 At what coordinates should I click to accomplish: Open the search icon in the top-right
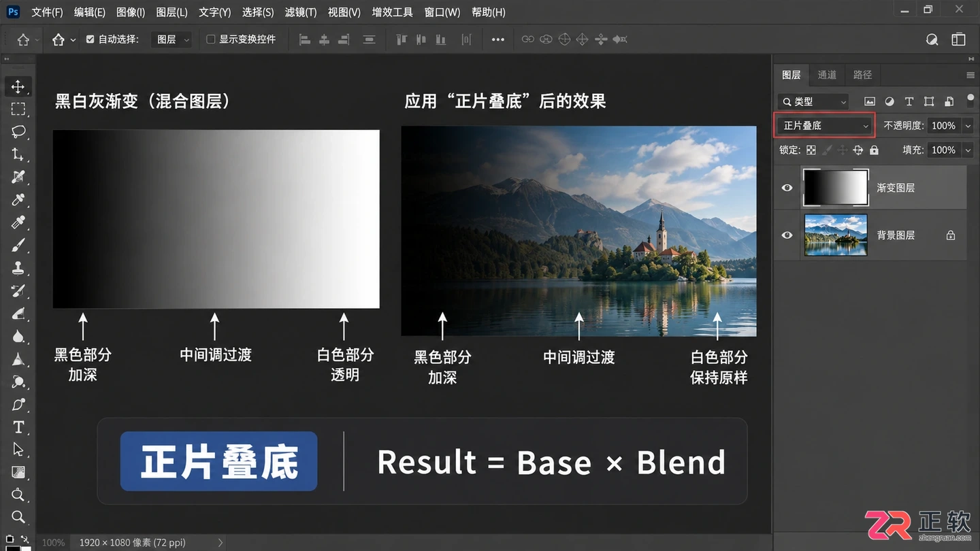[932, 39]
